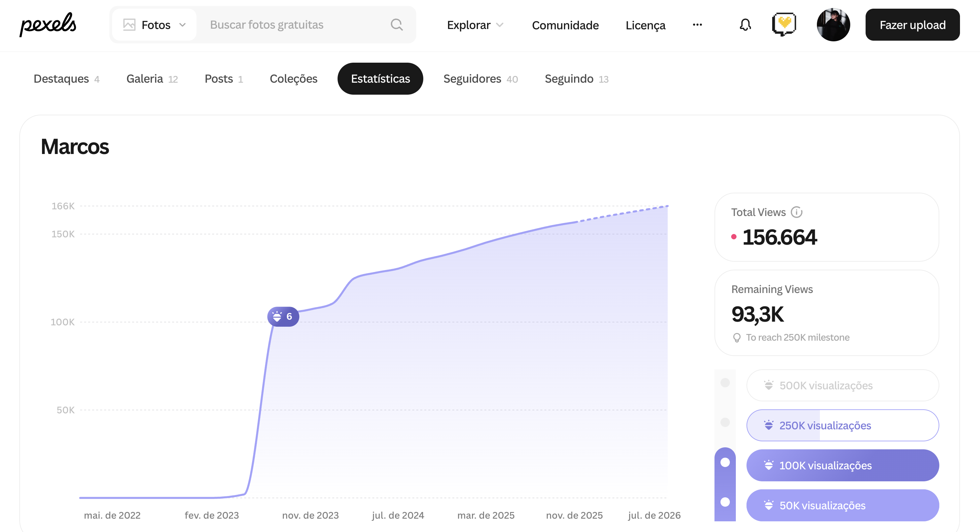Click the Total Views info icon
The height and width of the screenshot is (532, 980).
(796, 212)
